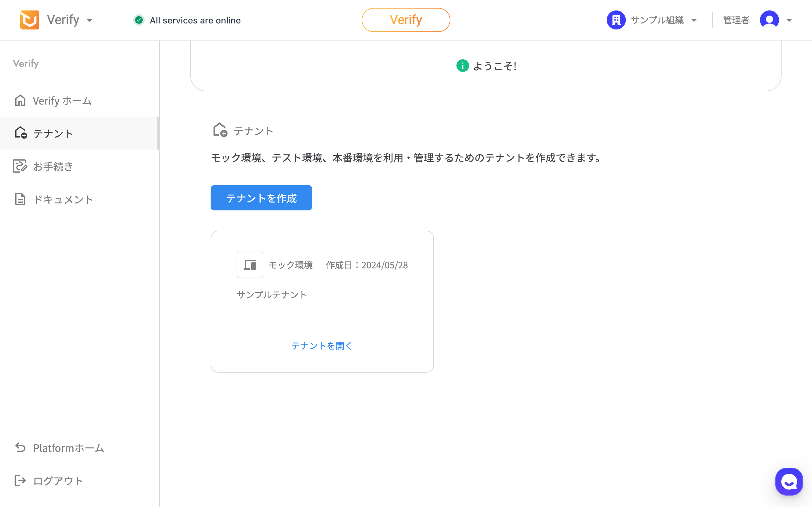Click the green services status check icon
Image resolution: width=812 pixels, height=507 pixels.
pos(139,20)
